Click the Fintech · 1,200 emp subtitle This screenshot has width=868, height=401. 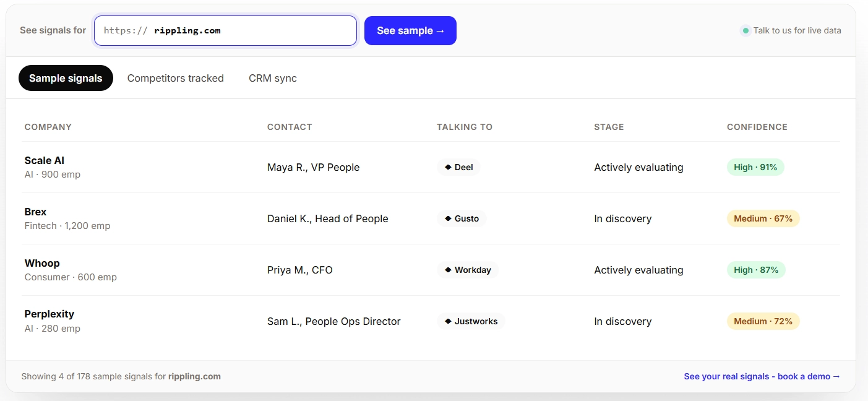pos(67,226)
